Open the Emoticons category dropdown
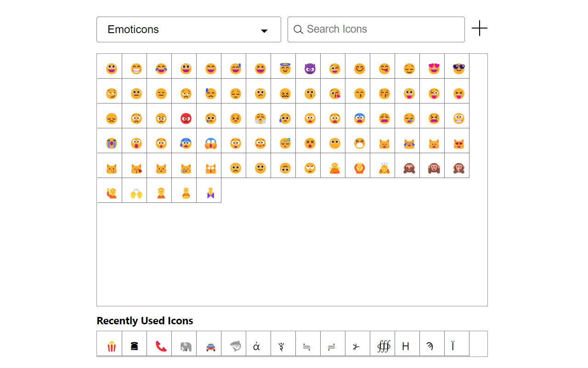The image size is (588, 368). [x=188, y=29]
